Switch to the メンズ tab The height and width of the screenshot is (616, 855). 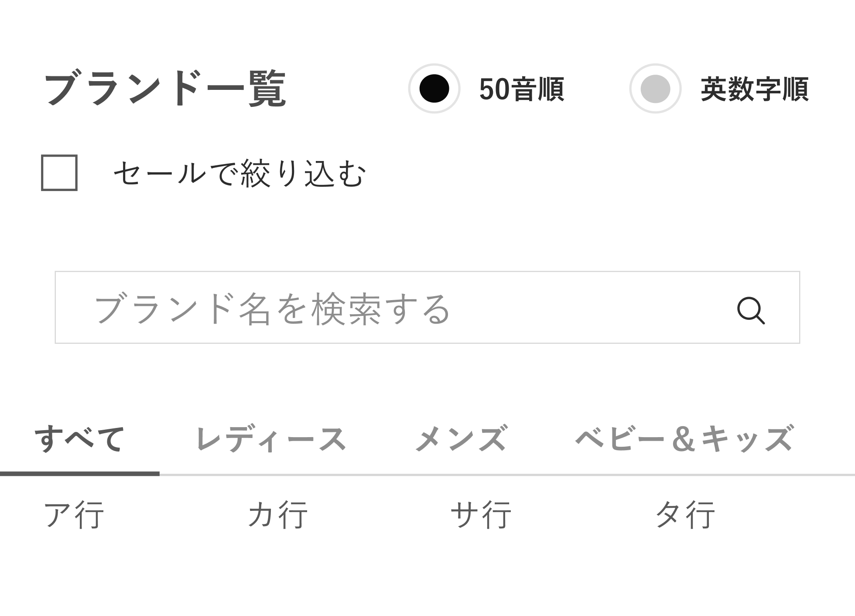click(461, 438)
